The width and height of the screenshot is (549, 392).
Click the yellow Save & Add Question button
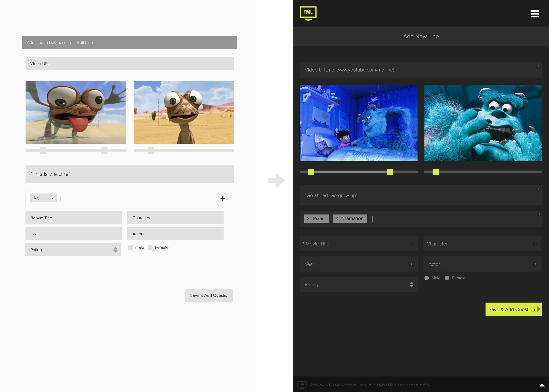coord(514,309)
